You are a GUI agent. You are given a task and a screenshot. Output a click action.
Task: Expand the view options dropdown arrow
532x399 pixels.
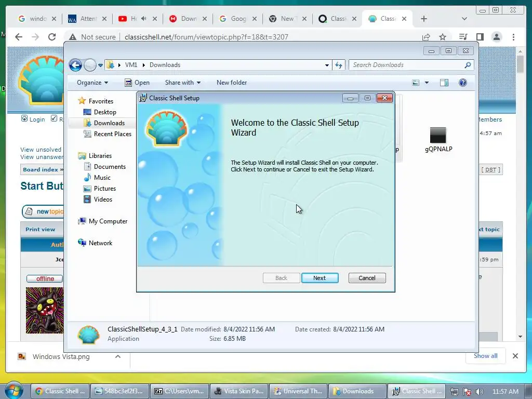pyautogui.click(x=427, y=83)
